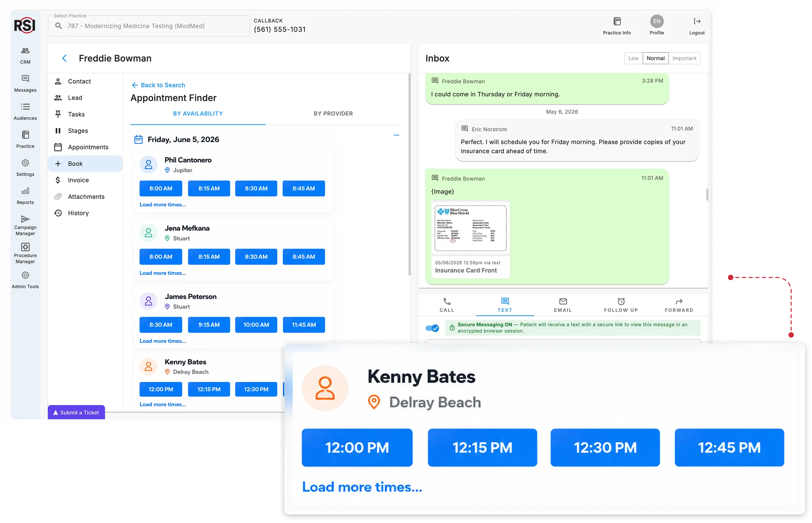Open Messages in the left sidebar
Image resolution: width=812 pixels, height=523 pixels.
coord(25,84)
